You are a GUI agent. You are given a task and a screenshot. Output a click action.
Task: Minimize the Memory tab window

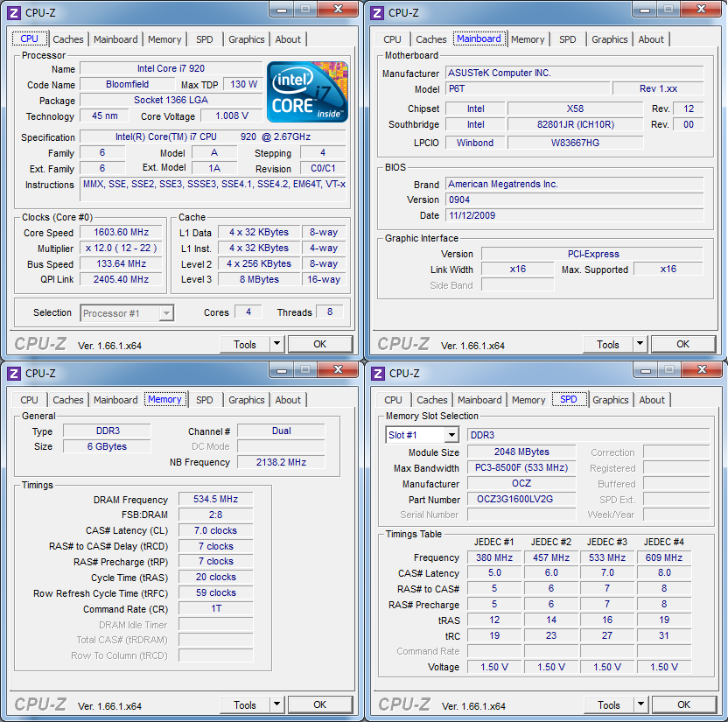coord(282,369)
